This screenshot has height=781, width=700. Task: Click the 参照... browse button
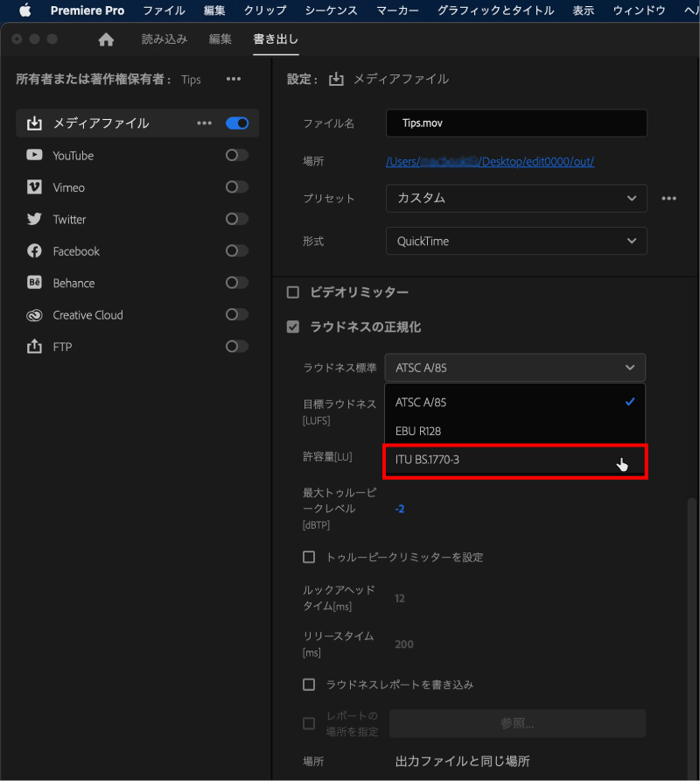pyautogui.click(x=517, y=723)
